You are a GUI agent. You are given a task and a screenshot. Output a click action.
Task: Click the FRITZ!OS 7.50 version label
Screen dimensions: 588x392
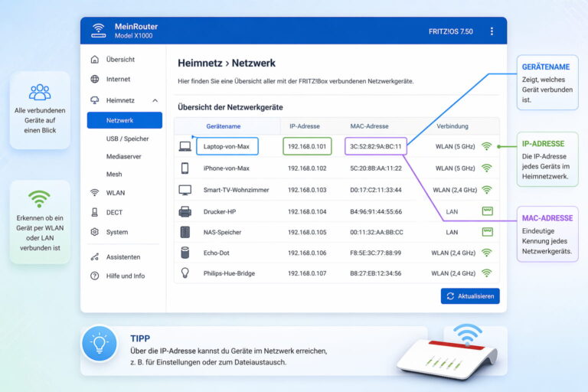[x=451, y=31]
